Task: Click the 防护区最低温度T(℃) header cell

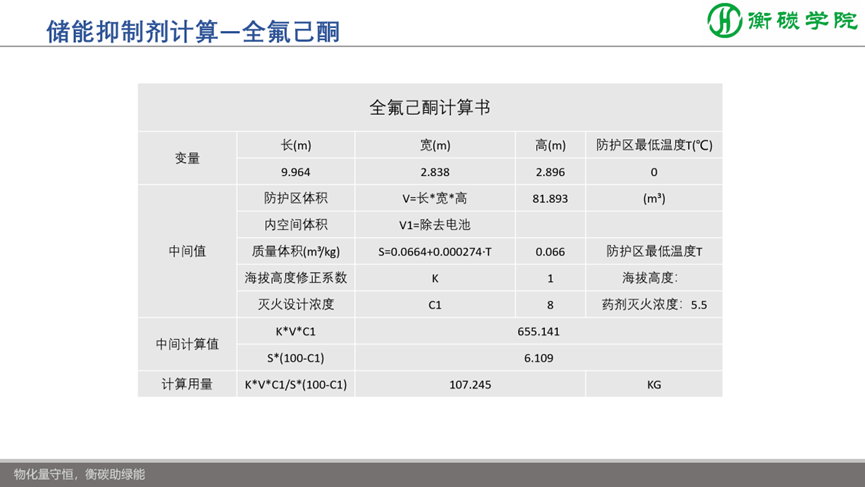Action: (x=654, y=145)
